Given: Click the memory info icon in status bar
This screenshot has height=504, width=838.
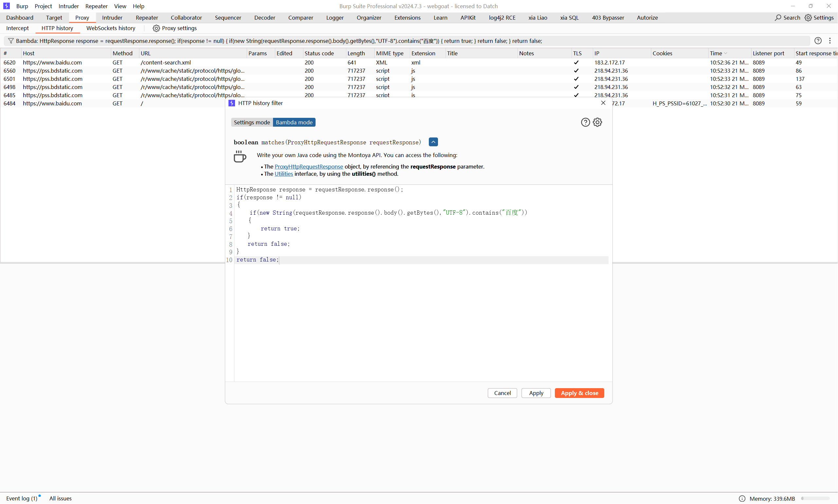Looking at the screenshot, I should coord(742,498).
